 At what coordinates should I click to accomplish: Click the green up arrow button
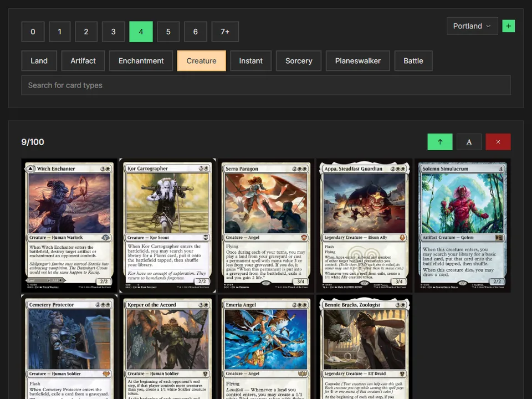(x=439, y=142)
